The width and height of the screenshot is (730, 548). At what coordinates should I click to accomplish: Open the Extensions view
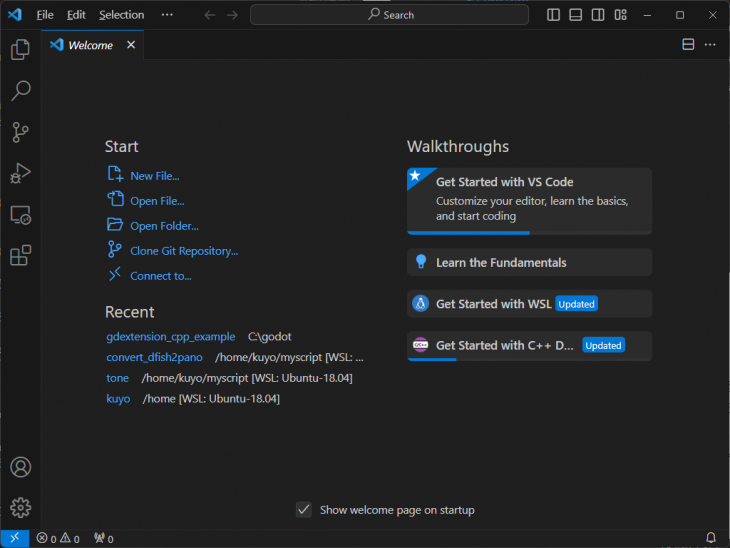20,256
